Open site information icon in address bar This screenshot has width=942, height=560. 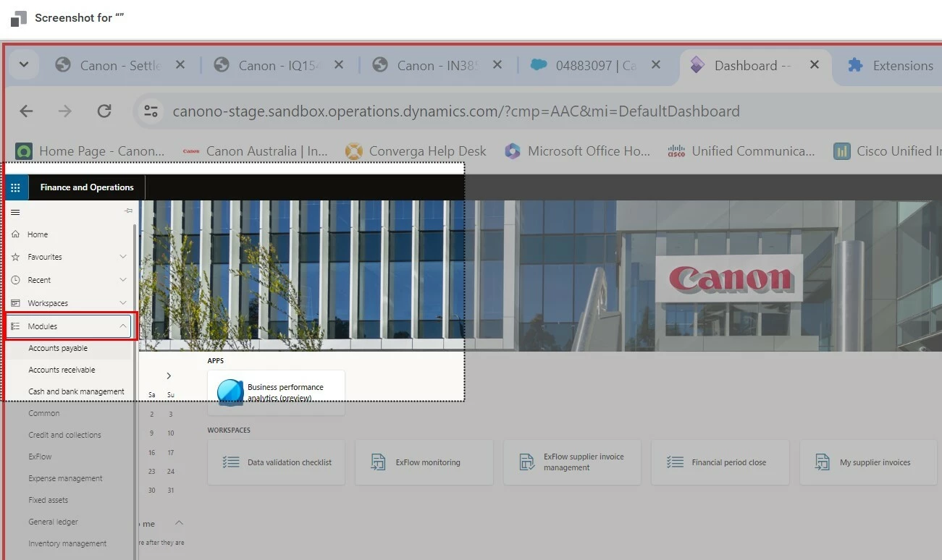pyautogui.click(x=151, y=111)
